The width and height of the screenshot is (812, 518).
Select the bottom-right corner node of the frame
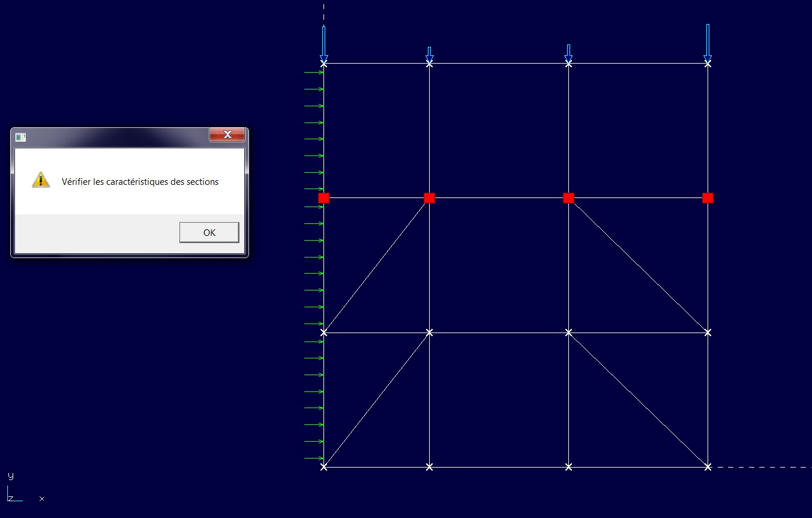tap(708, 466)
